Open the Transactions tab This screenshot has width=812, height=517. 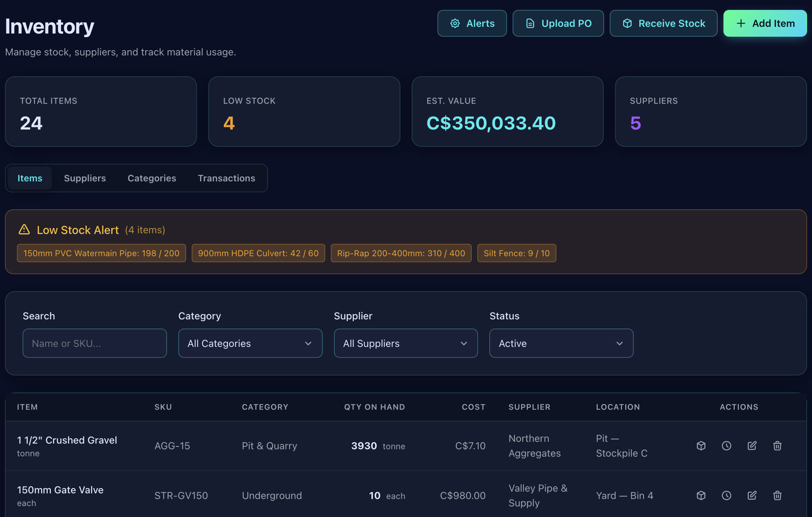[226, 178]
